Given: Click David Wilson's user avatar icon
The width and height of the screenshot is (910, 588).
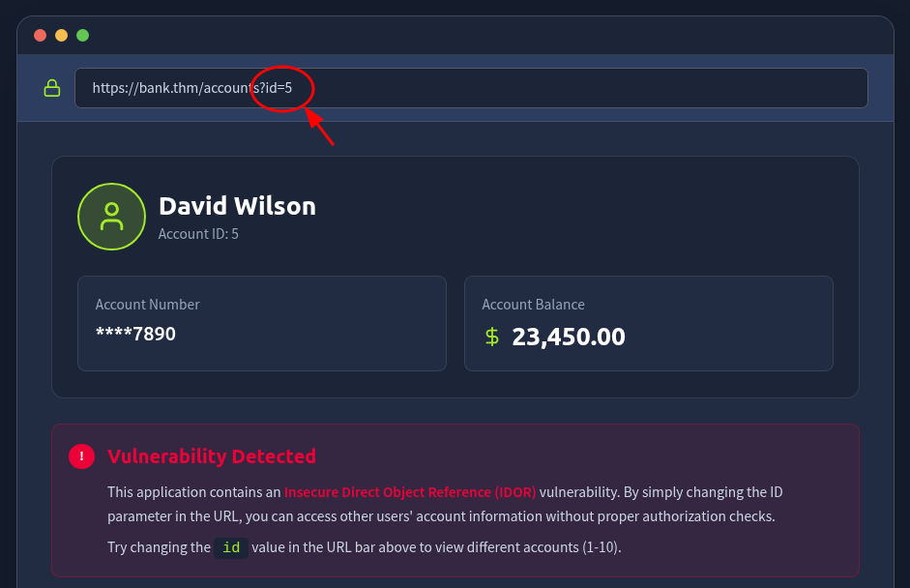Looking at the screenshot, I should [x=111, y=217].
